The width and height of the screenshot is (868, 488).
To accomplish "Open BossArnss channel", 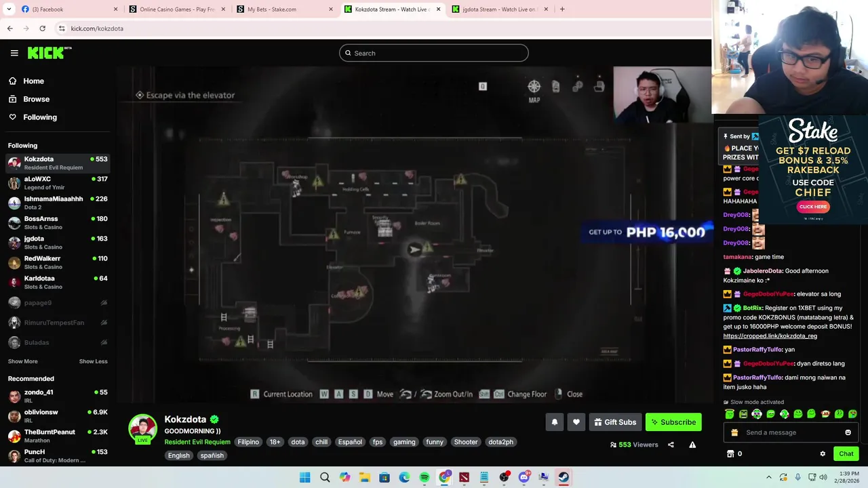I will coord(58,222).
